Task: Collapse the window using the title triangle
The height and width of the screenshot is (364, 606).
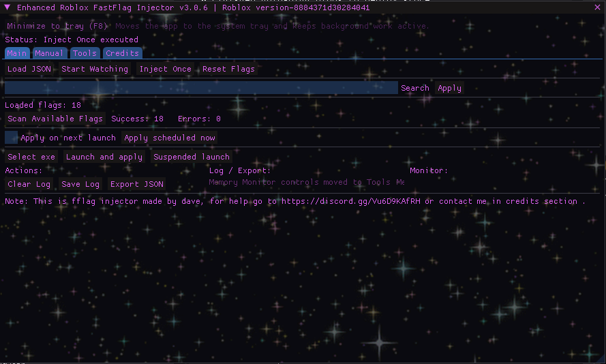Action: pyautogui.click(x=7, y=7)
